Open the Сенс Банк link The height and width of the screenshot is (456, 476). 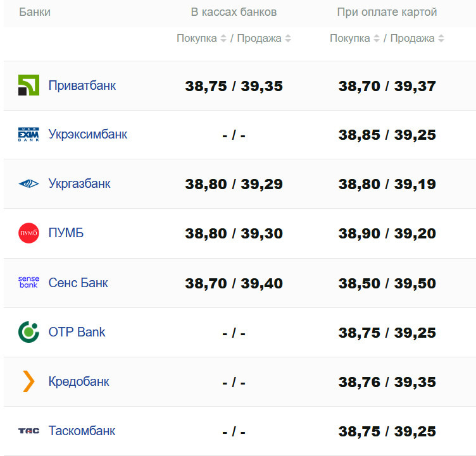[x=78, y=283]
